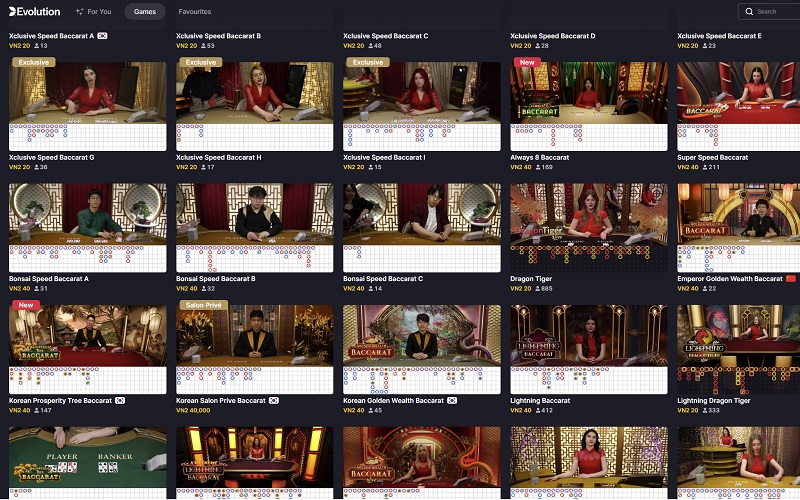Screen dimensions: 800x500
Task: Click Xclusive Speed Baccarat B title
Action: (x=218, y=36)
